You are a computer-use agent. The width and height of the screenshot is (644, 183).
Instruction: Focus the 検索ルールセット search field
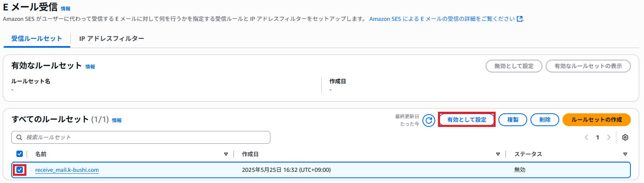click(x=141, y=137)
